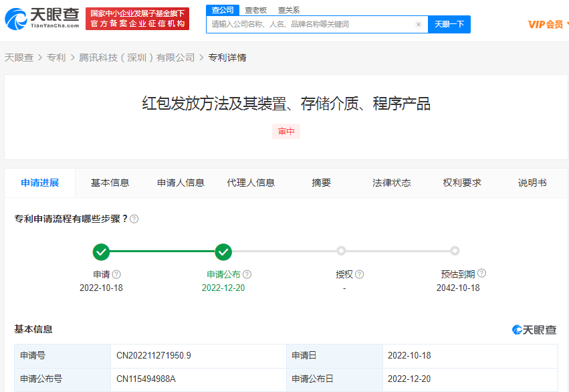
Task: Clear the search box with the x icon
Action: coord(419,24)
